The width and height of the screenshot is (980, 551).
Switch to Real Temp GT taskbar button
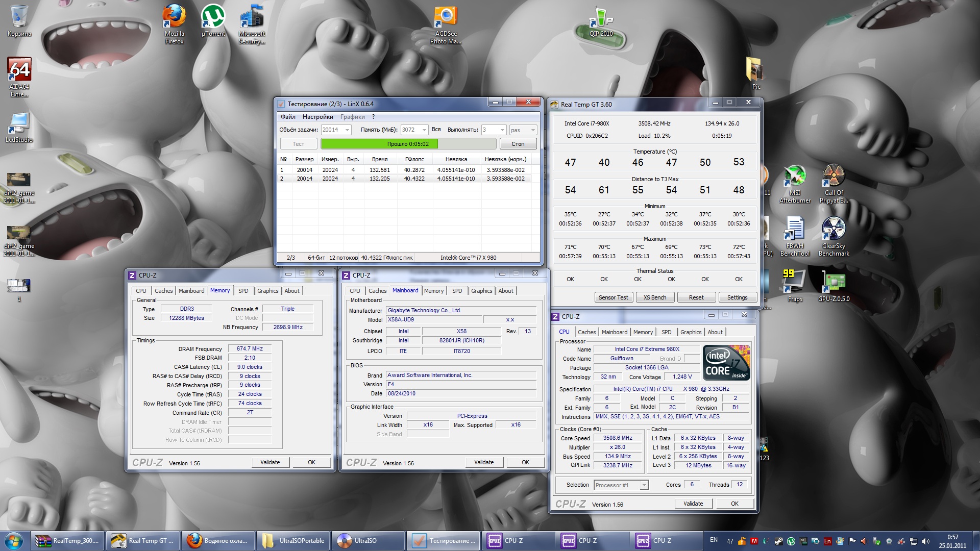coord(143,540)
